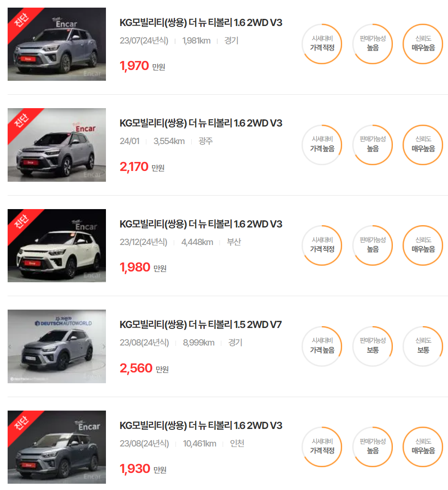Click the 1,930만원 price

point(143,469)
